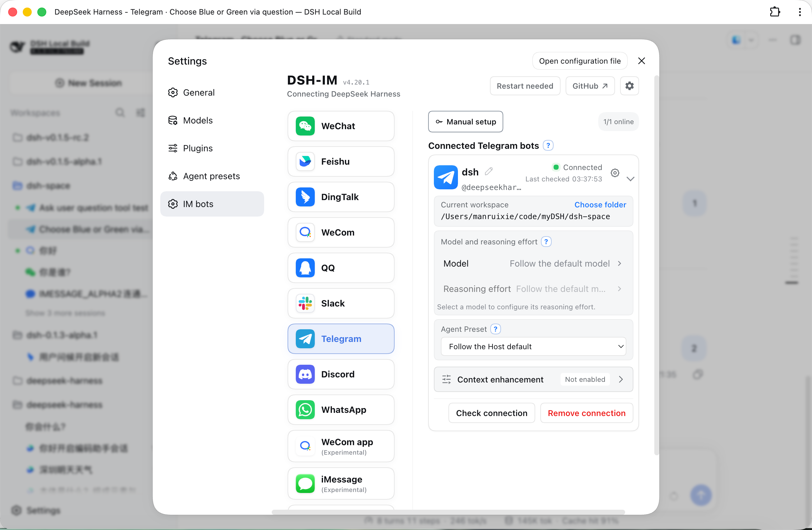Click the workspace search icon in sidebar

click(120, 112)
